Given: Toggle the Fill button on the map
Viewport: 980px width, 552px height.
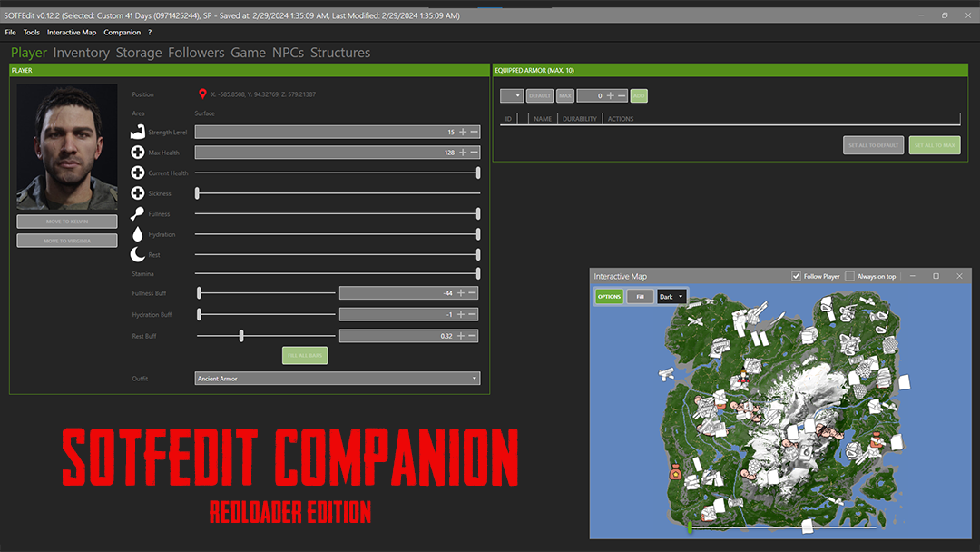Looking at the screenshot, I should click(x=640, y=297).
